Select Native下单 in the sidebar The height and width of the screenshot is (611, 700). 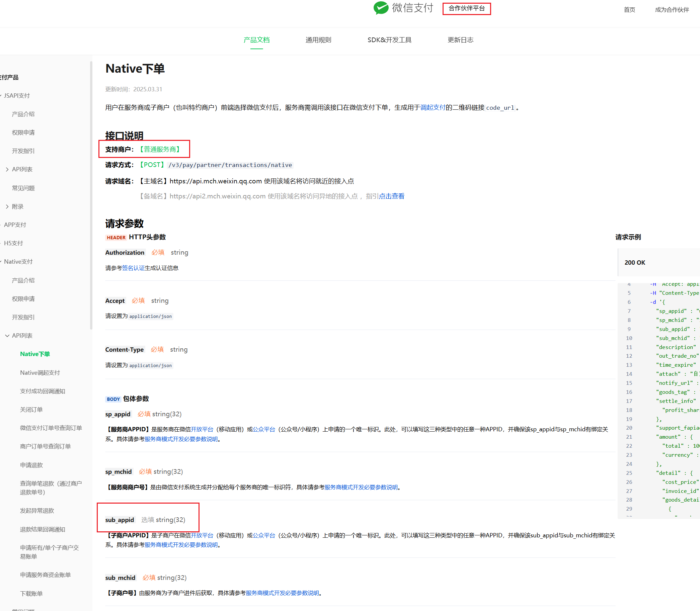(35, 354)
